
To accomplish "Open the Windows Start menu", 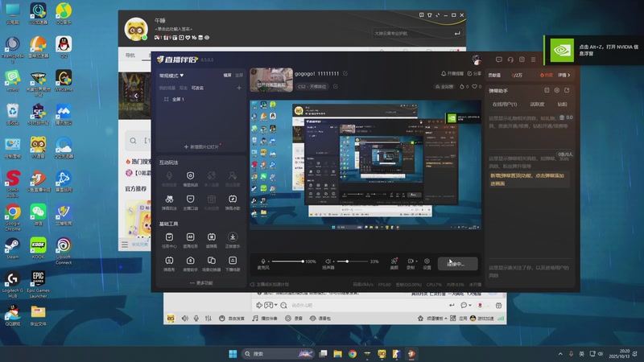I will pyautogui.click(x=233, y=354).
